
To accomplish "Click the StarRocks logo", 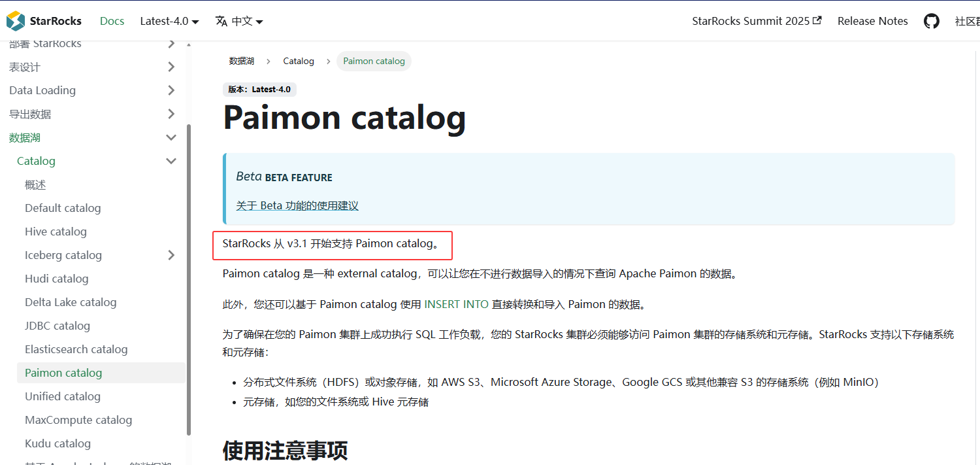I will point(44,21).
